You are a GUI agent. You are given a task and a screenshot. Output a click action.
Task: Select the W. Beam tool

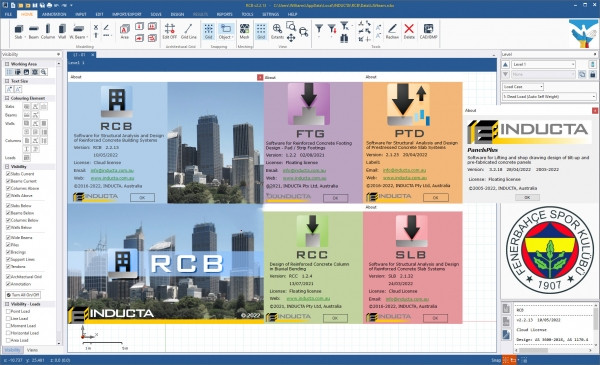tap(78, 31)
